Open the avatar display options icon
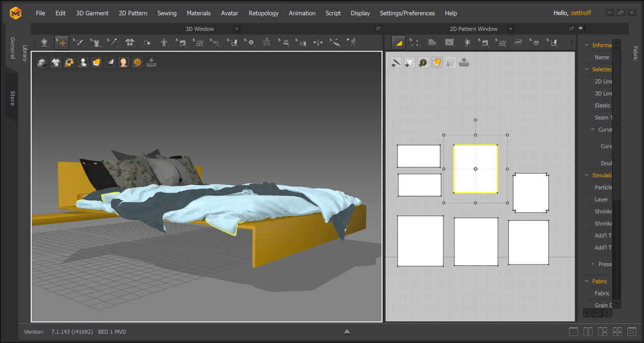The height and width of the screenshot is (343, 644). pyautogui.click(x=83, y=62)
